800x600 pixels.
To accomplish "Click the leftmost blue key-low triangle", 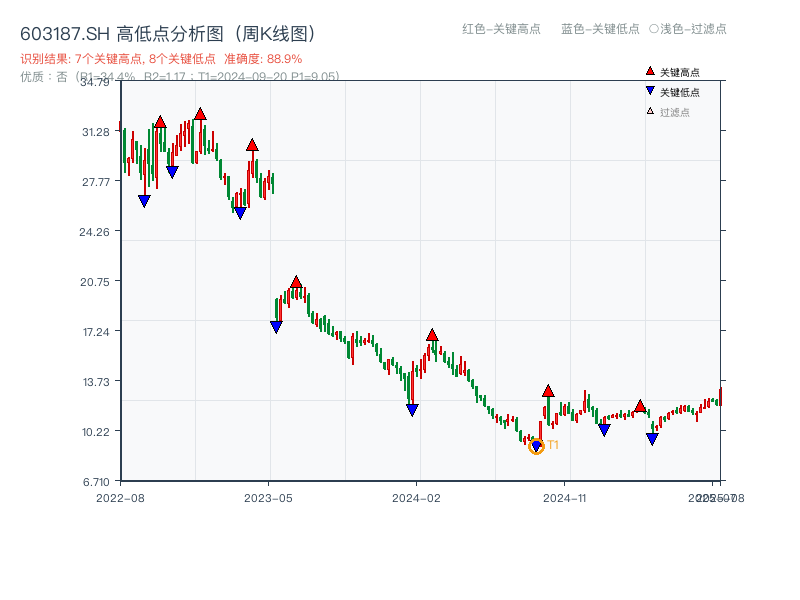I will [144, 201].
